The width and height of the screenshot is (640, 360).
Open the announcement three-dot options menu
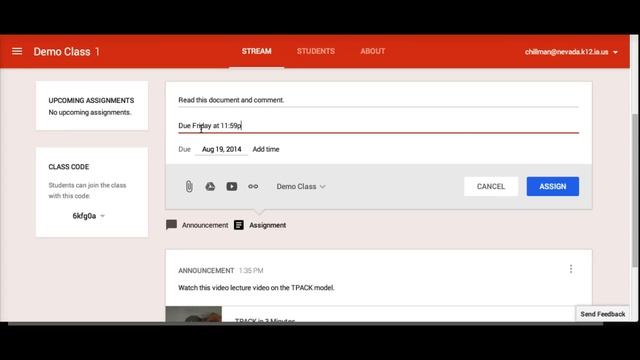coord(571,269)
